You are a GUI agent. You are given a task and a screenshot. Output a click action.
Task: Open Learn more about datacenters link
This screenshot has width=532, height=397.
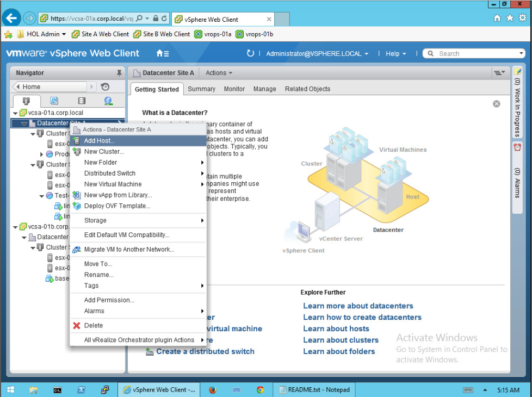click(358, 306)
